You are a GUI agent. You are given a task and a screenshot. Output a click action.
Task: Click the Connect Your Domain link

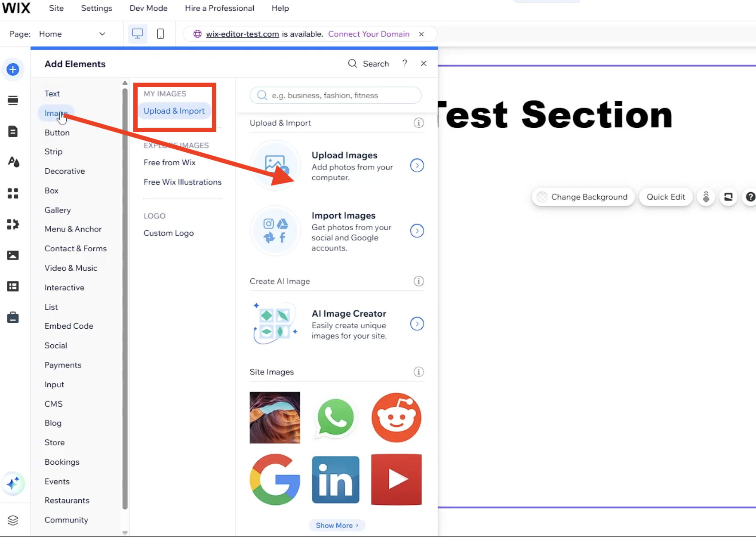tap(368, 34)
